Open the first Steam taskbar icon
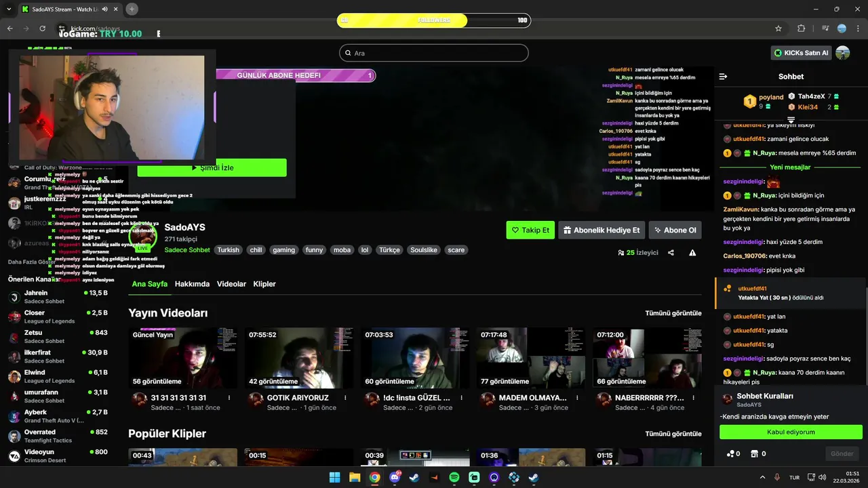Screen dimensions: 868x488 coord(414,477)
